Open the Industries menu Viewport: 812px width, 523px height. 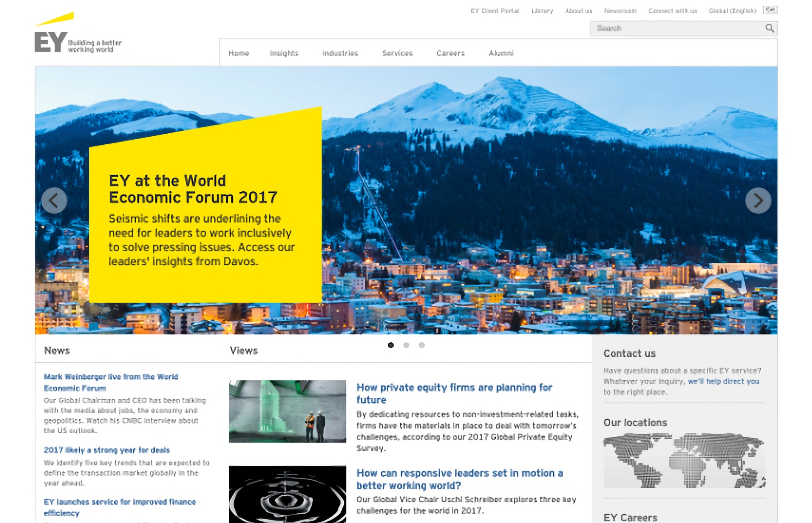click(340, 53)
